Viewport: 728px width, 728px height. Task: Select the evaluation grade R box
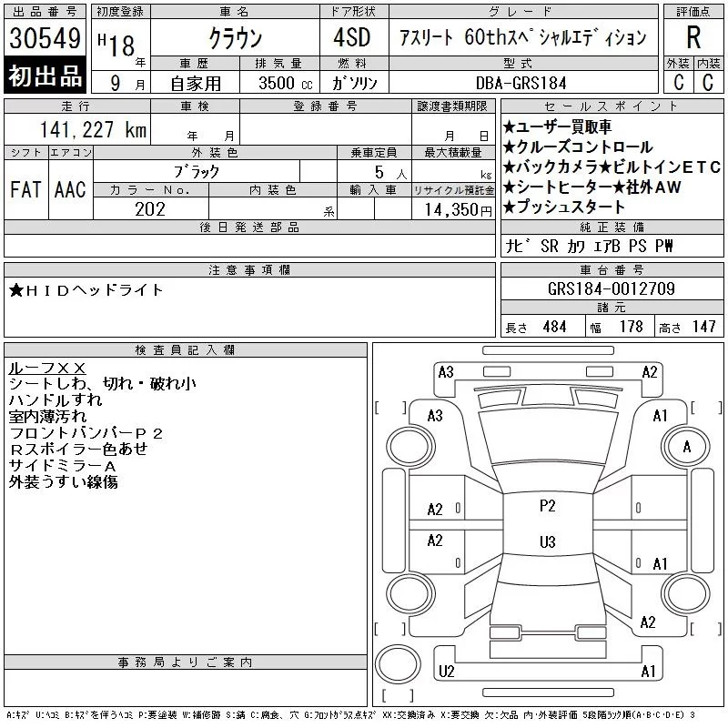click(x=693, y=37)
